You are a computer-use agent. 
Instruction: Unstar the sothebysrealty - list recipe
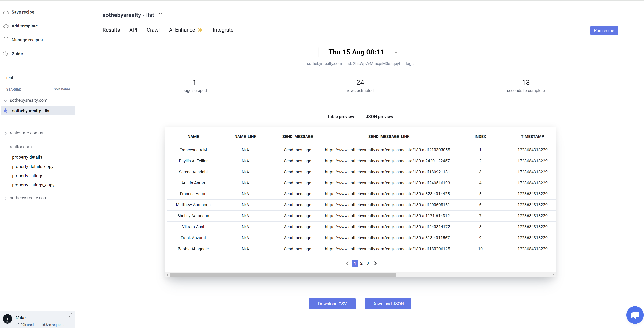click(5, 111)
